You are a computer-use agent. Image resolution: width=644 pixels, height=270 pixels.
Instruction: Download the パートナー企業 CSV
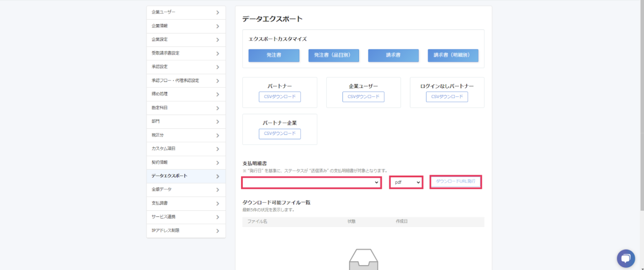[x=280, y=134]
